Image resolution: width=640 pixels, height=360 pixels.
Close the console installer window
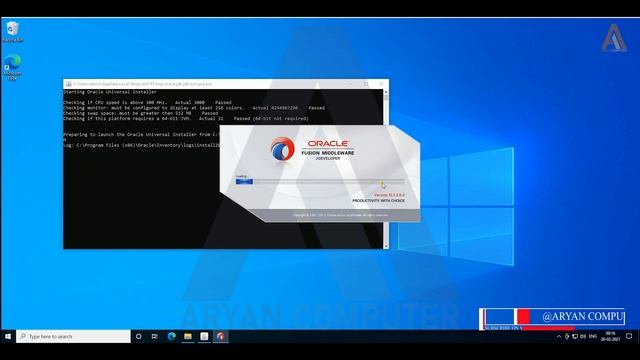381,84
